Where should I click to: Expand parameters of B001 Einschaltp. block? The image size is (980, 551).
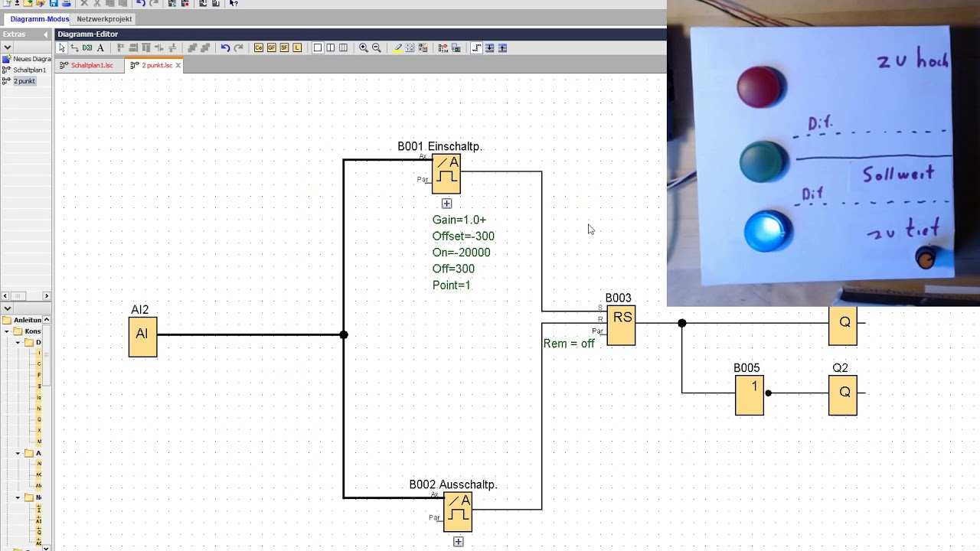coord(446,204)
